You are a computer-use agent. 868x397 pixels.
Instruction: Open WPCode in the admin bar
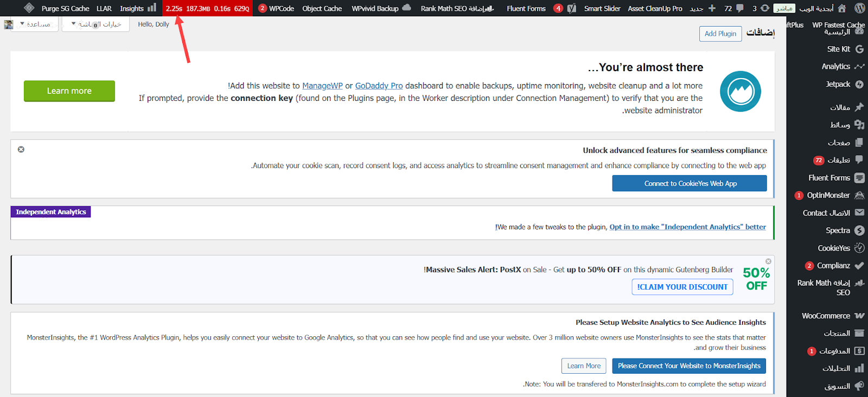click(x=277, y=8)
